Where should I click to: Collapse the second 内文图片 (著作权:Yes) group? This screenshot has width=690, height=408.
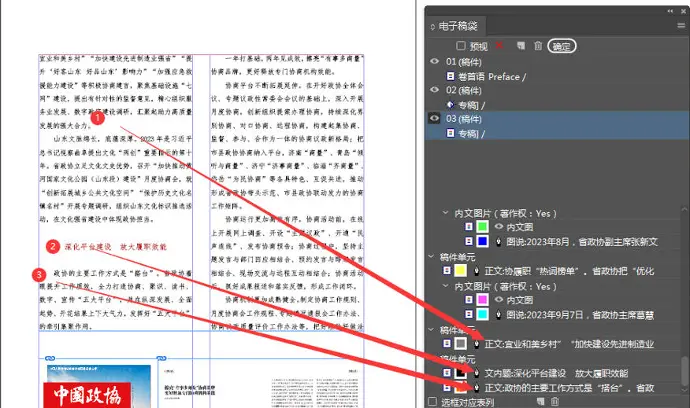point(446,285)
